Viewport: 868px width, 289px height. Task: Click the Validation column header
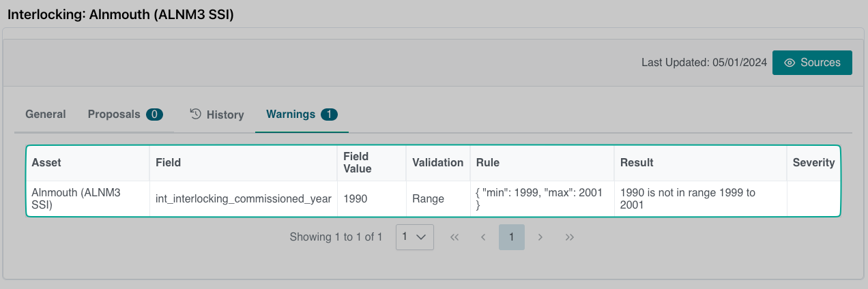tap(437, 162)
